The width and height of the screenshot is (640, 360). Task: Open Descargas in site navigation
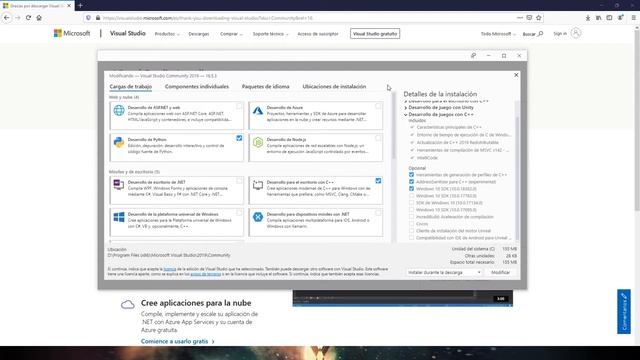pos(199,34)
